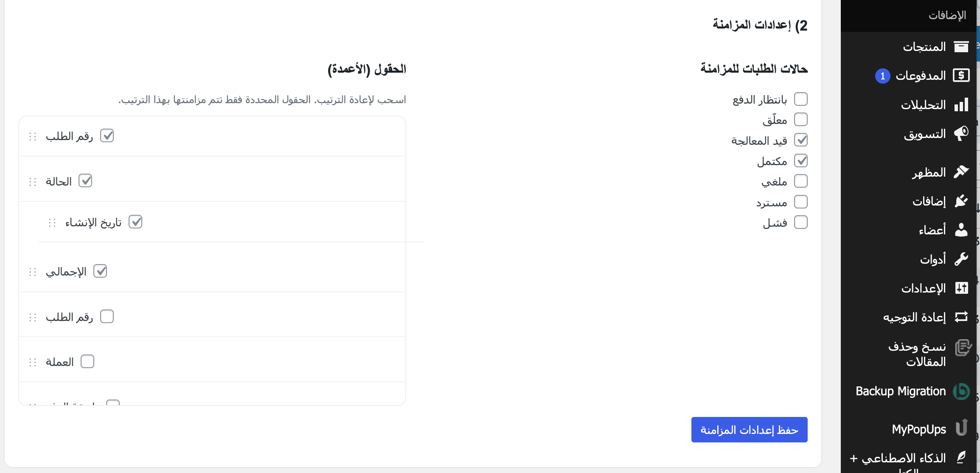The image size is (980, 473).
Task: Click the المدفوعات dollar icon
Action: pyautogui.click(x=961, y=76)
